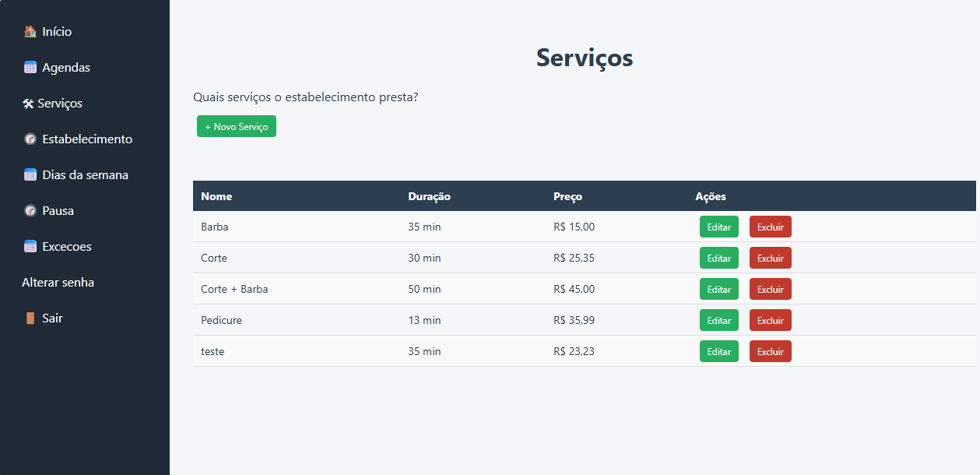The image size is (980, 475).
Task: Click the 13 min duration
Action: coord(424,320)
